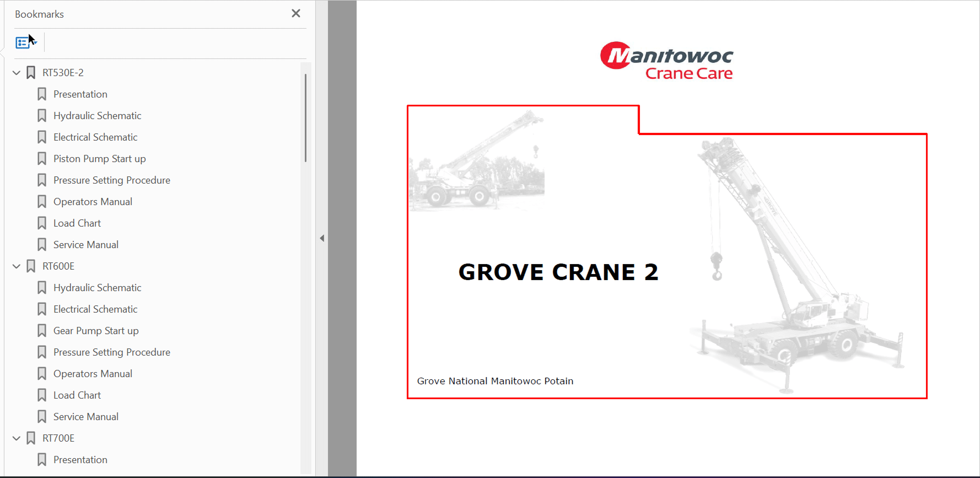Open Load Chart under RT530E-2
The width and height of the screenshot is (980, 478).
(x=77, y=223)
